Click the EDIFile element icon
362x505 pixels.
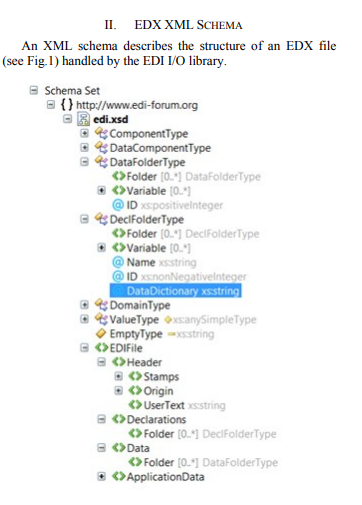click(x=101, y=348)
